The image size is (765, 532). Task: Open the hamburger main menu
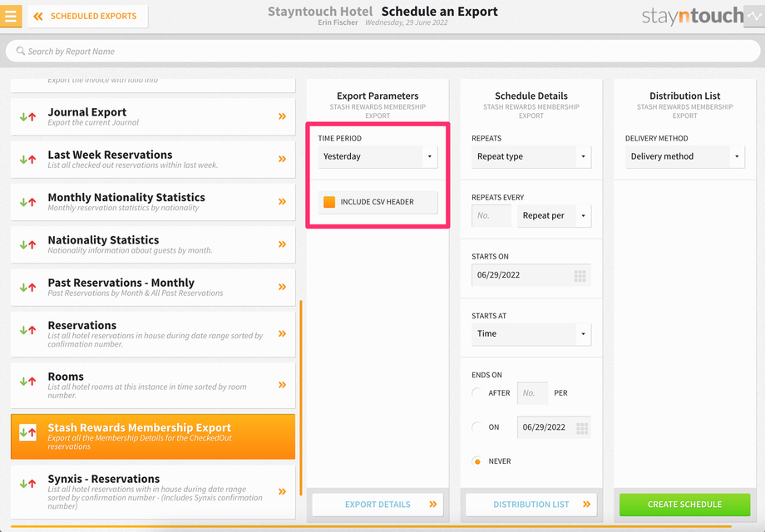tap(11, 16)
